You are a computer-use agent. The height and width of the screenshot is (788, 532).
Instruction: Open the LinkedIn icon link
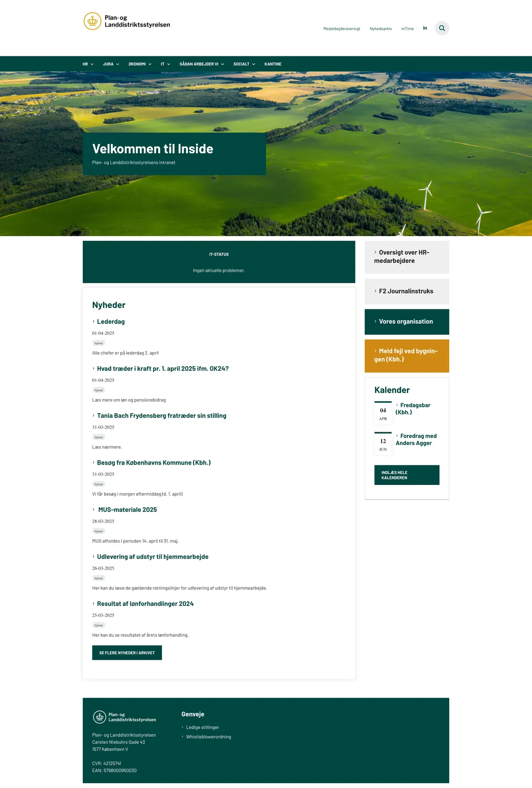pyautogui.click(x=425, y=28)
